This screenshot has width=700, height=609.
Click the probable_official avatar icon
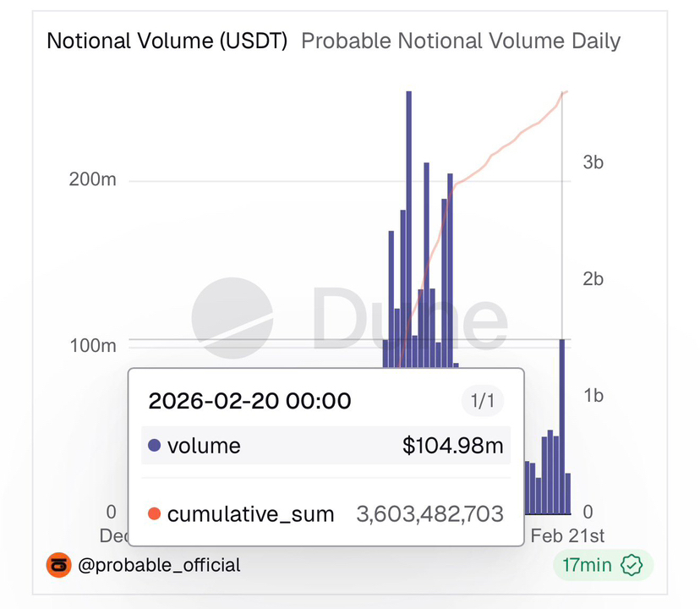(58, 565)
